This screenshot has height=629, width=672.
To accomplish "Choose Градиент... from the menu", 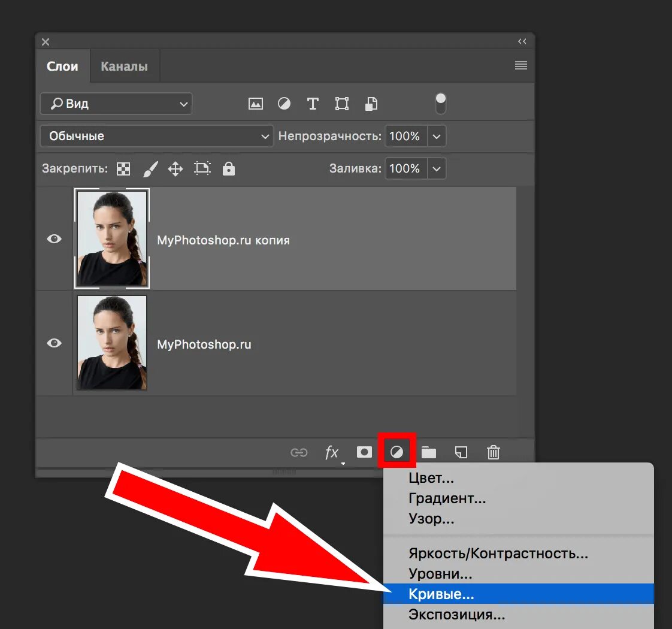I will click(518, 498).
